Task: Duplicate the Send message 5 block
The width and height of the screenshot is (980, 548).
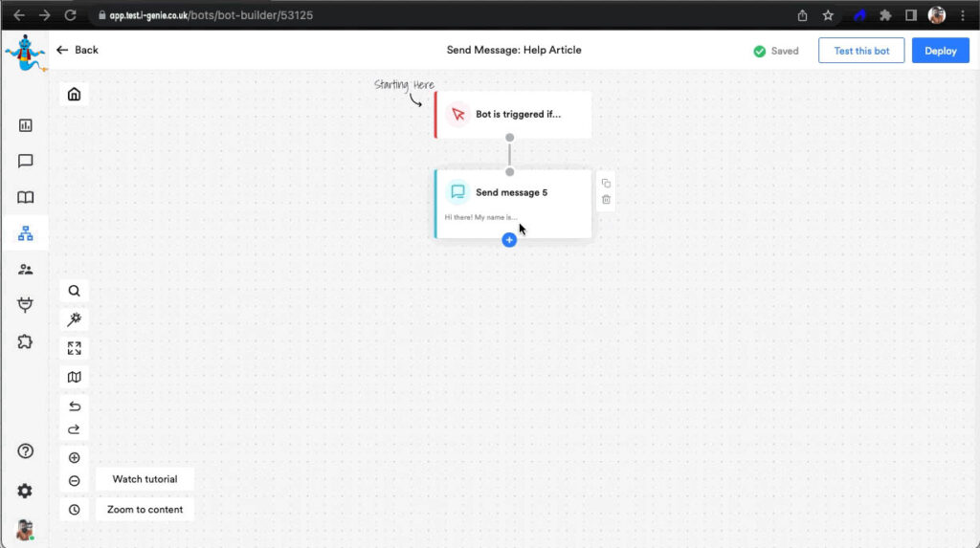Action: (x=606, y=183)
